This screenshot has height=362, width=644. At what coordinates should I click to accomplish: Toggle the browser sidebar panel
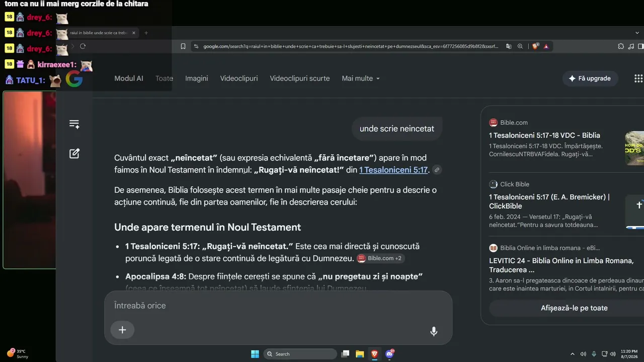(x=641, y=46)
